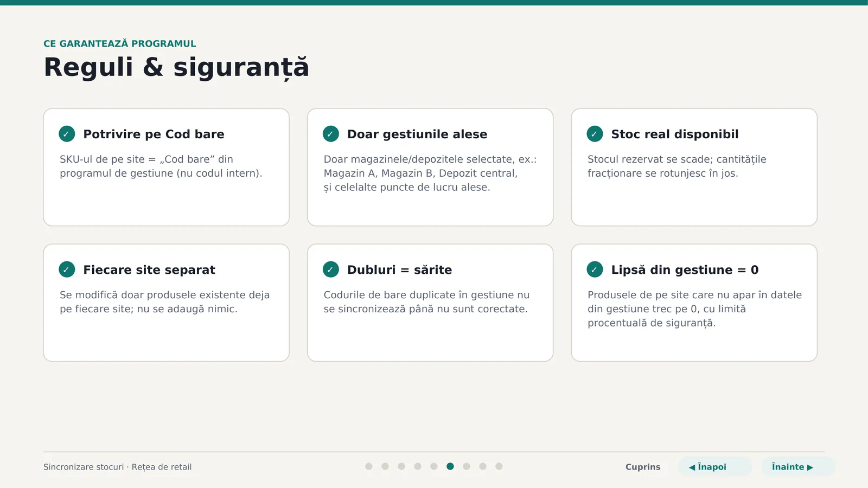Click the Fiecare site separat card title
This screenshot has width=868, height=488.
149,270
